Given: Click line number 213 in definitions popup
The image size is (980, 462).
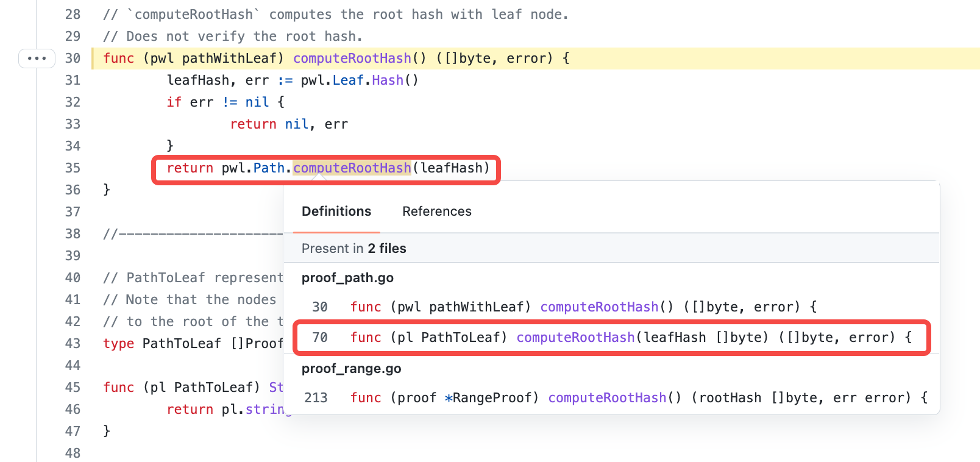Looking at the screenshot, I should pyautogui.click(x=316, y=398).
